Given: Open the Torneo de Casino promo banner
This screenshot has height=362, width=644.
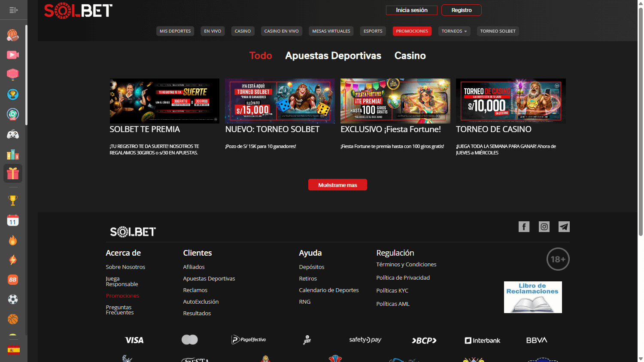Looking at the screenshot, I should (511, 101).
